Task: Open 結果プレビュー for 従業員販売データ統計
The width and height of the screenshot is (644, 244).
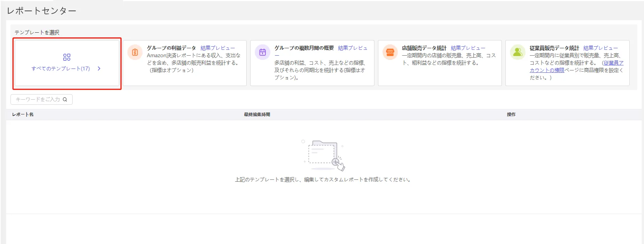Action: point(600,48)
